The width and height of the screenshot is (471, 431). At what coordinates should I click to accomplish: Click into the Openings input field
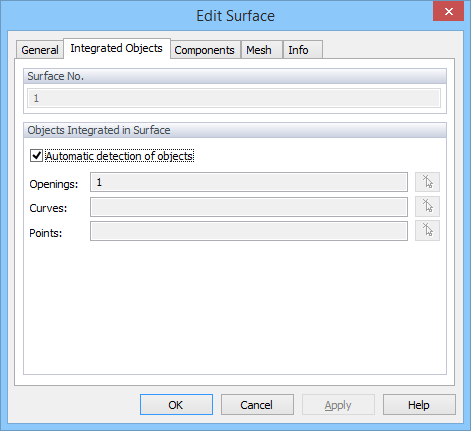(249, 182)
